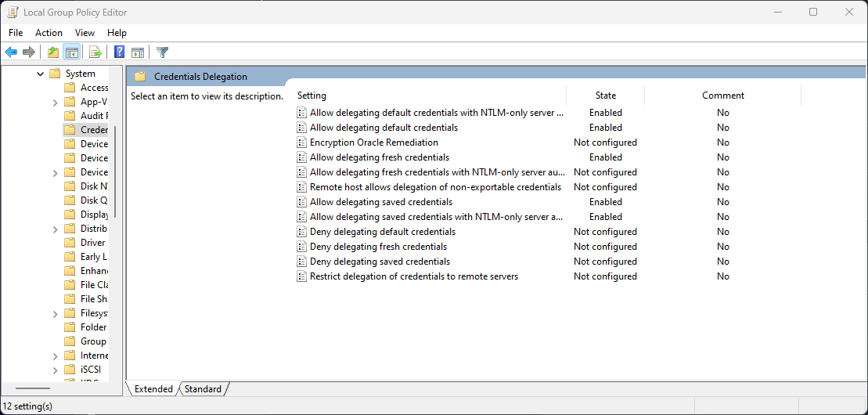The width and height of the screenshot is (868, 415).
Task: Select Allow delegating fresh credentials with NTLM-only setting
Action: coord(437,172)
